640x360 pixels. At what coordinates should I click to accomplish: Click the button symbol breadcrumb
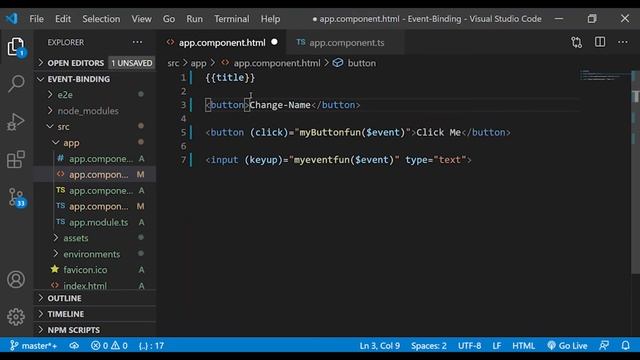click(354, 63)
